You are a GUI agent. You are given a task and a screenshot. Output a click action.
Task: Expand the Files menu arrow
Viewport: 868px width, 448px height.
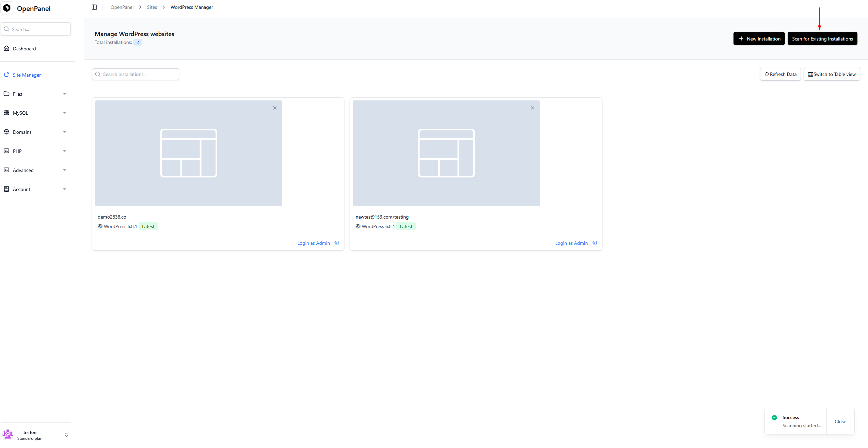[x=65, y=94]
